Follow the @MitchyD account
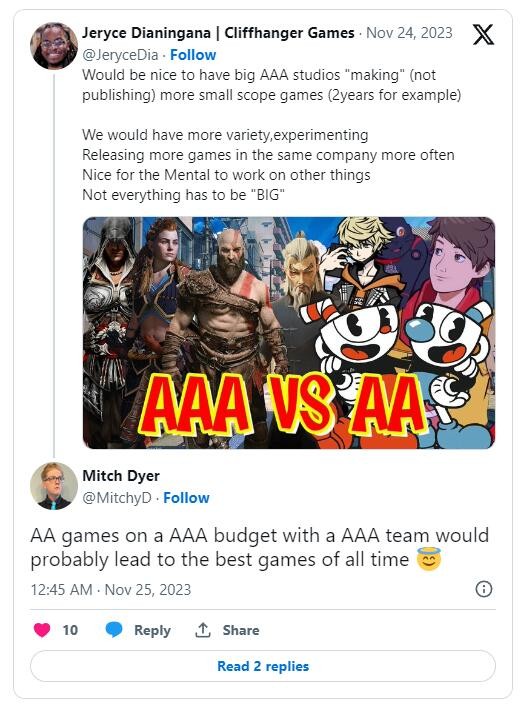This screenshot has width=526, height=710. [x=186, y=498]
